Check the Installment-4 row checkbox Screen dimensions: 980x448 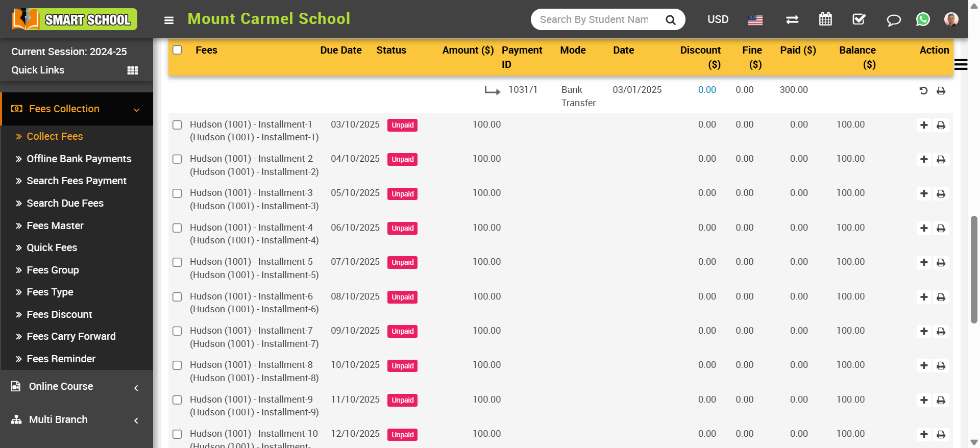click(177, 228)
